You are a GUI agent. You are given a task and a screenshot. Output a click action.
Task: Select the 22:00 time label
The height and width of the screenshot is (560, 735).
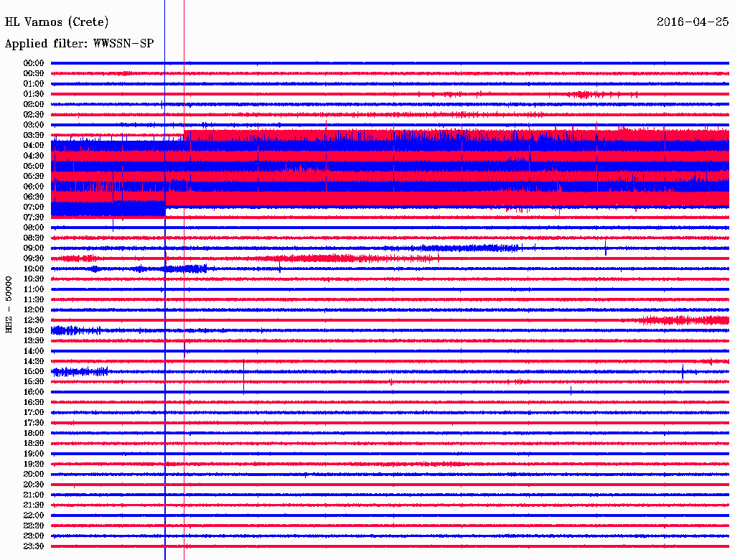click(x=33, y=515)
